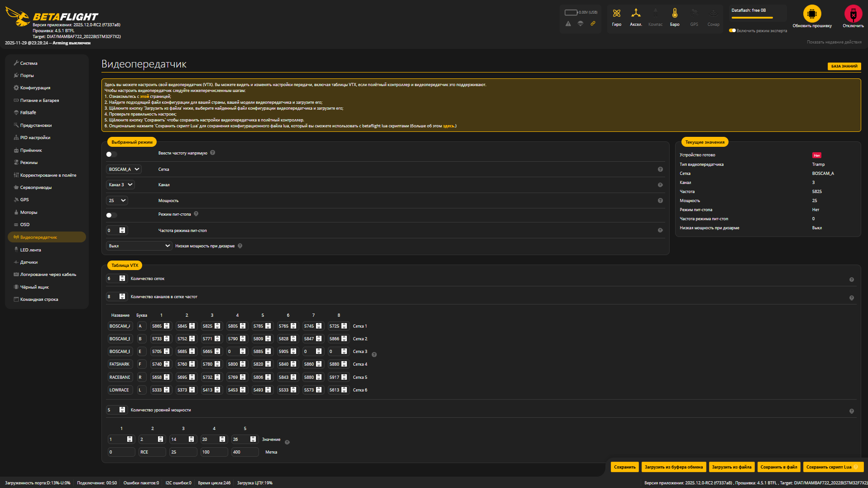Enable Режим пит-стопа
The image size is (868, 488).
111,215
